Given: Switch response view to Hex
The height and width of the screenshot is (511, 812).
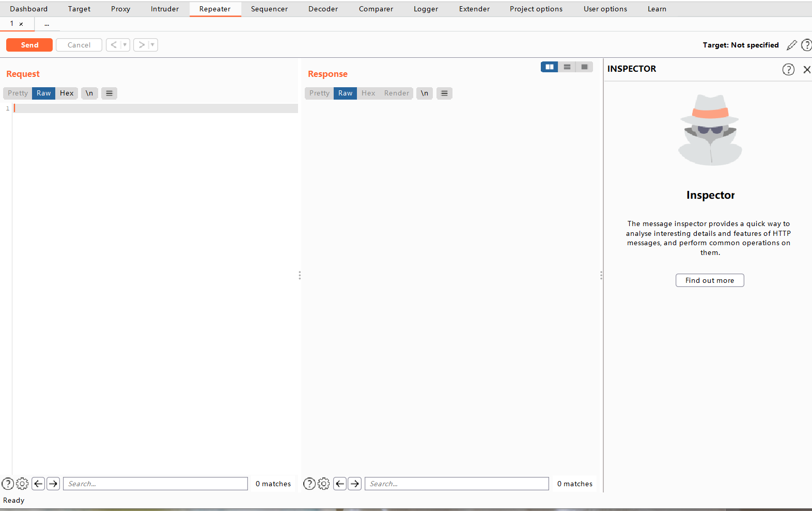Looking at the screenshot, I should 368,93.
